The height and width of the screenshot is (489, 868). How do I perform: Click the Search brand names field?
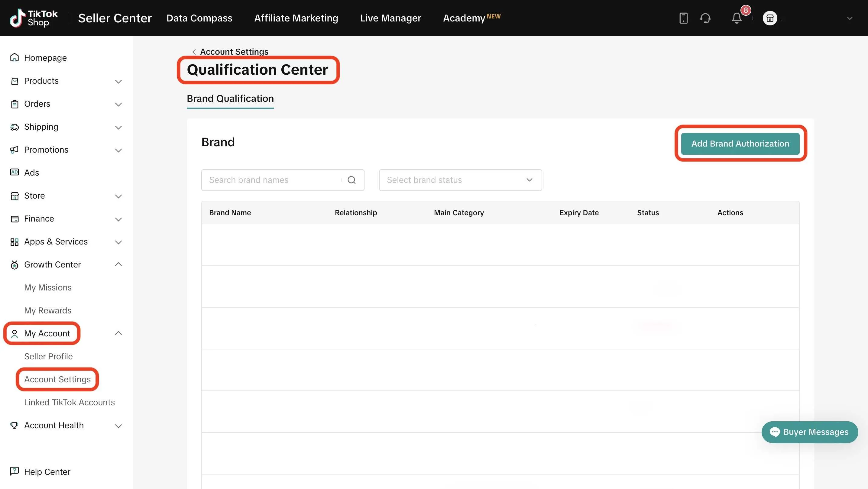pos(273,180)
